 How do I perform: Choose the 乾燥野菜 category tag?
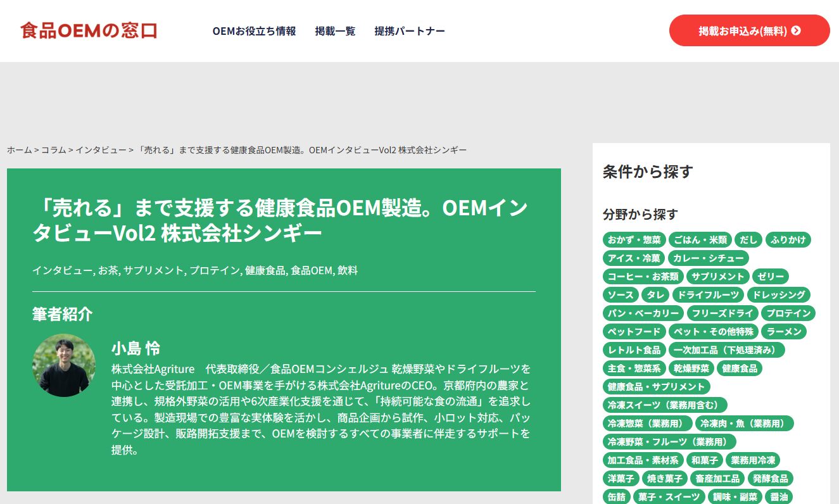click(691, 369)
